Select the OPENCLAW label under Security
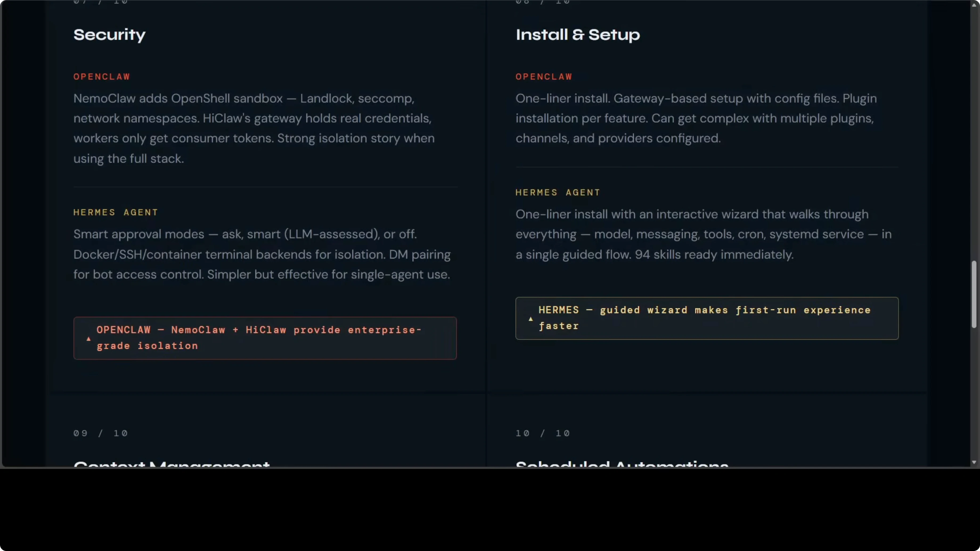 [101, 77]
